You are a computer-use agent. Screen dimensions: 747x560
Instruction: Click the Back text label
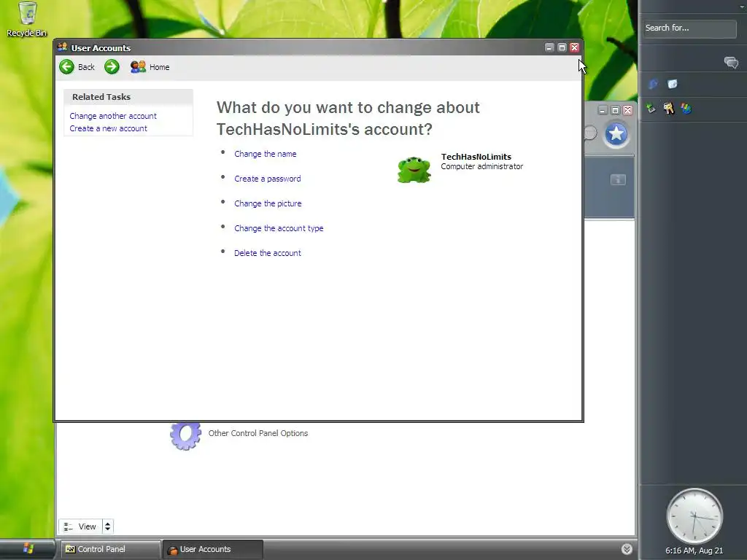coord(86,67)
